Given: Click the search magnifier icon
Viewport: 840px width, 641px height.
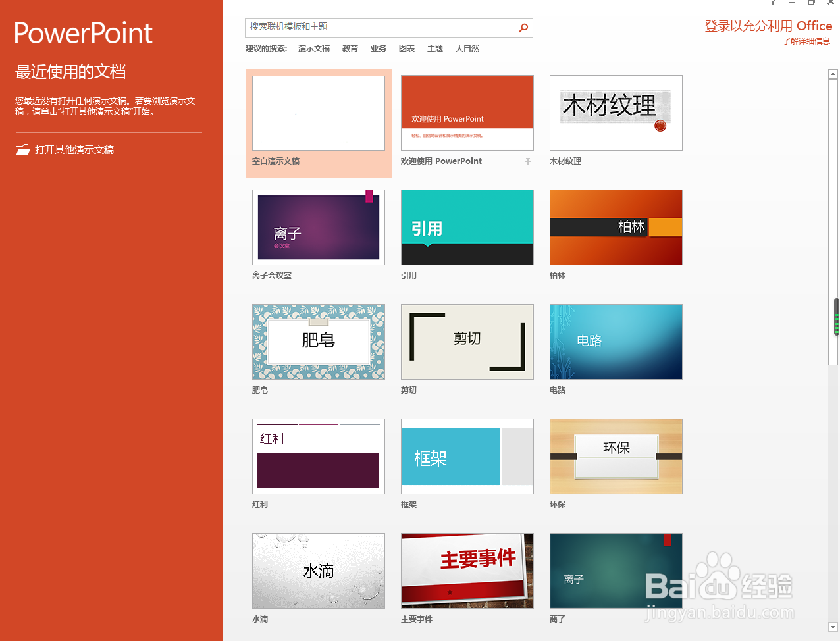Looking at the screenshot, I should 523,28.
